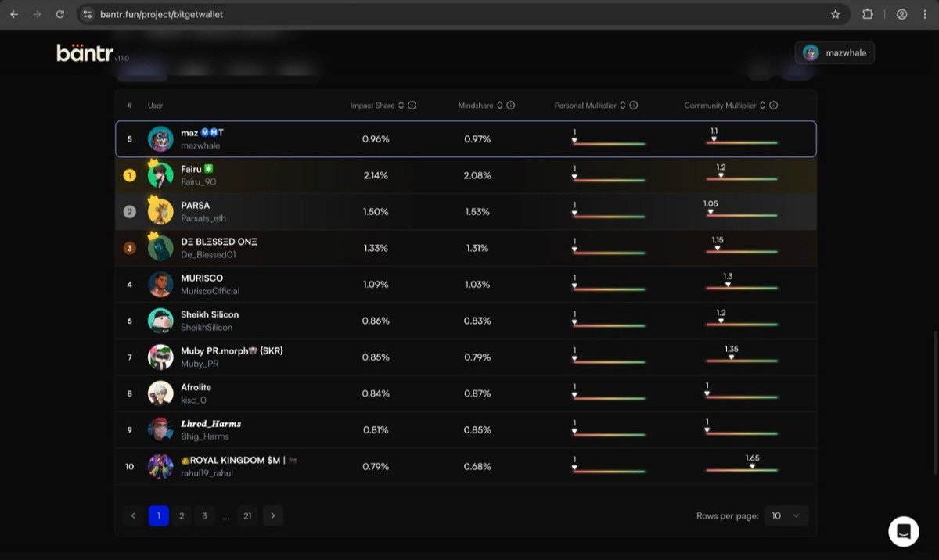Image resolution: width=939 pixels, height=560 pixels.
Task: Open the mazwhale account button
Action: click(x=835, y=52)
